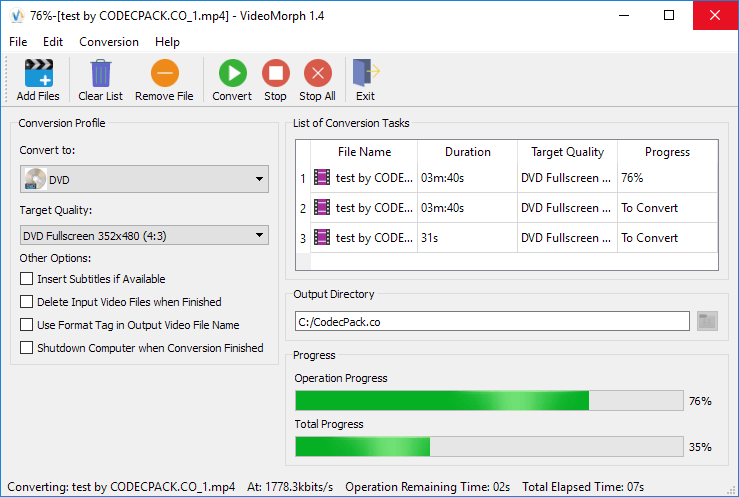Click the 76% operation progress label
Viewport: 739px width, 497px height.
[700, 401]
